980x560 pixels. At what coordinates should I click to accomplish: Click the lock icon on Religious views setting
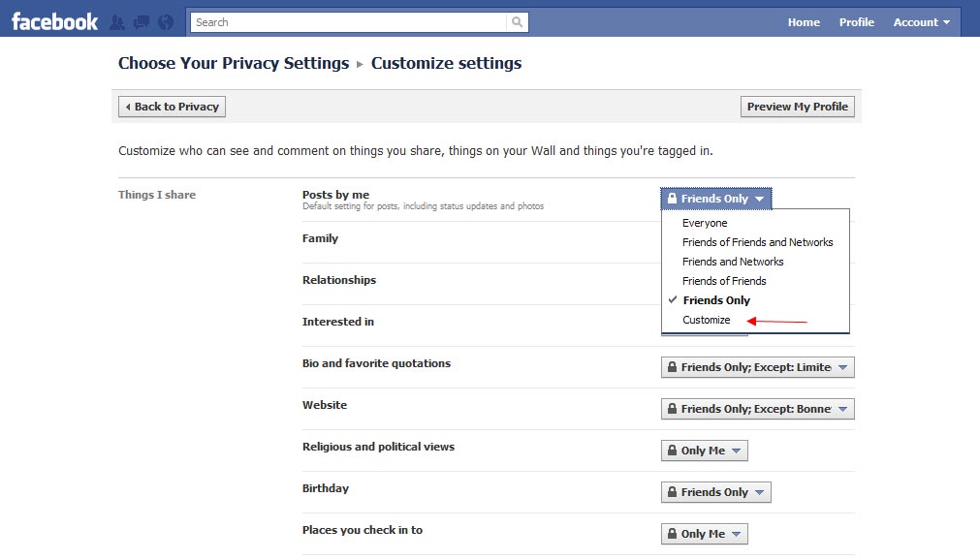tap(672, 450)
